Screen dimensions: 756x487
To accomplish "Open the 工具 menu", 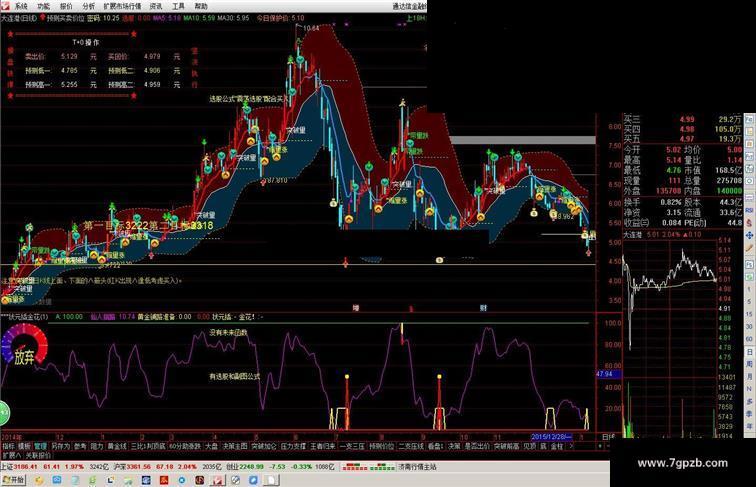I will tap(178, 6).
